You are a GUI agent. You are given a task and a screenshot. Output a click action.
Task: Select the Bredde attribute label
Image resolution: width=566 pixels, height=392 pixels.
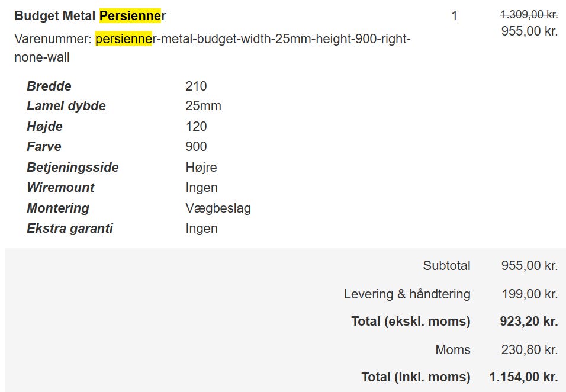tap(49, 86)
